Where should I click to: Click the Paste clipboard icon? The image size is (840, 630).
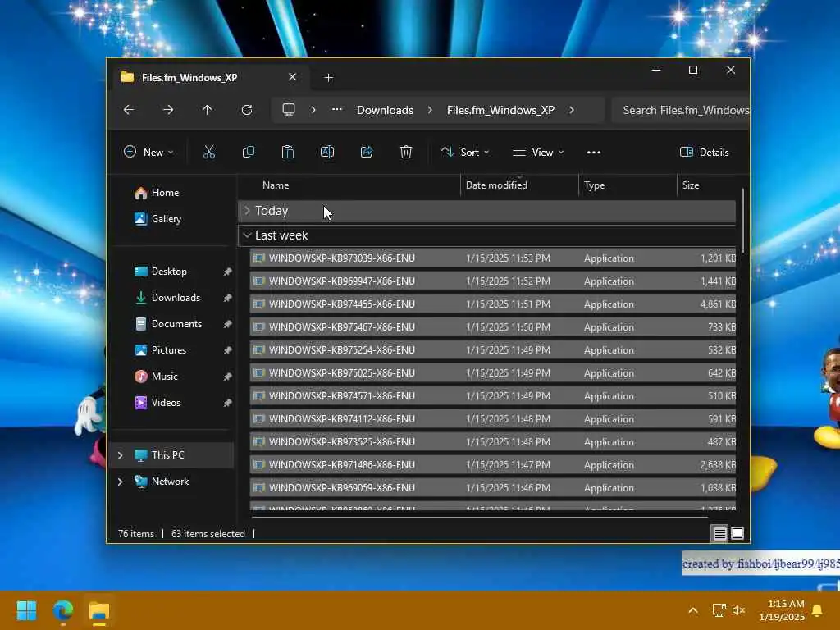click(288, 152)
